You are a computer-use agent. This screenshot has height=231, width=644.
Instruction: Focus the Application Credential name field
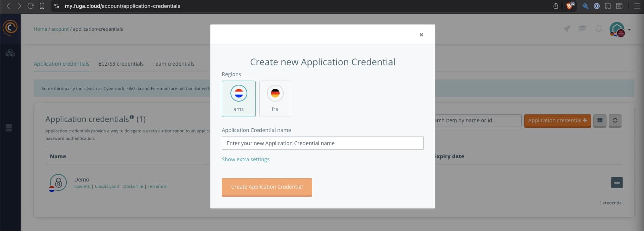pos(322,143)
